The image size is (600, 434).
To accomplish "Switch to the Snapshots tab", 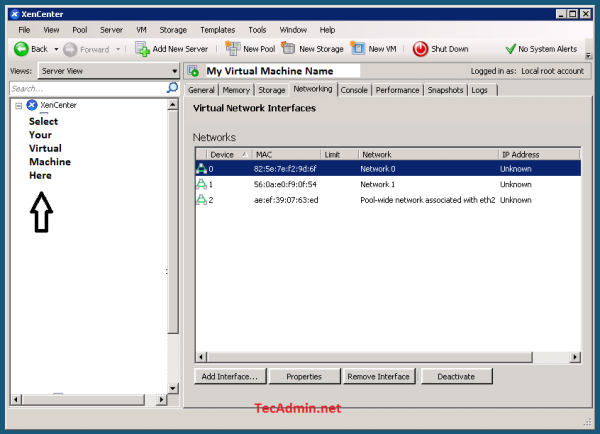I will [445, 90].
